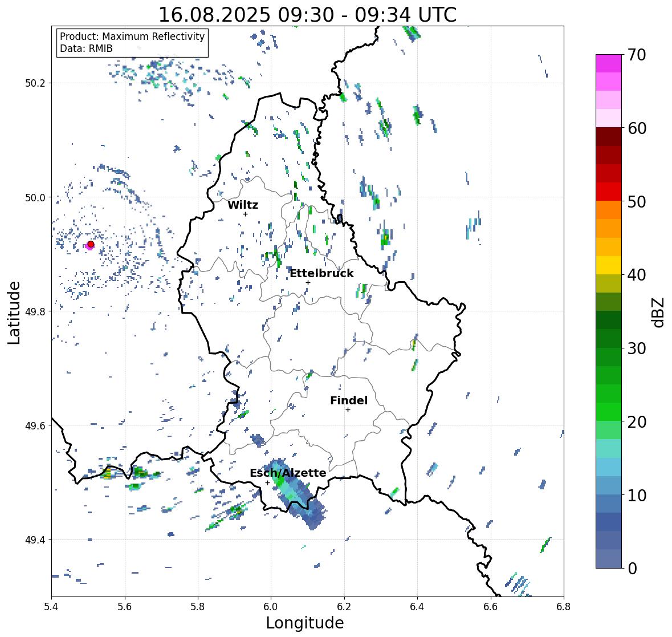Click the blue 10 dBZ colorbar segment
Image resolution: width=672 pixels, height=637 pixels.
point(609,485)
